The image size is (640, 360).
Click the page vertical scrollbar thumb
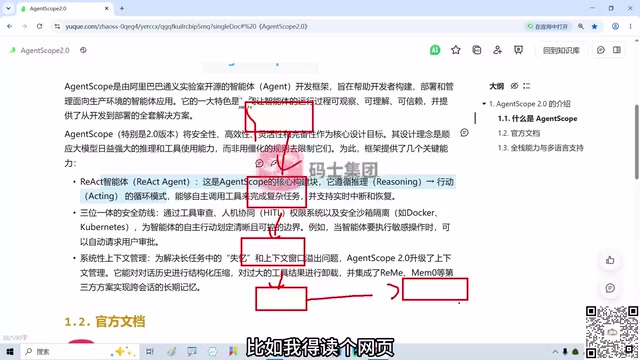[x=636, y=142]
